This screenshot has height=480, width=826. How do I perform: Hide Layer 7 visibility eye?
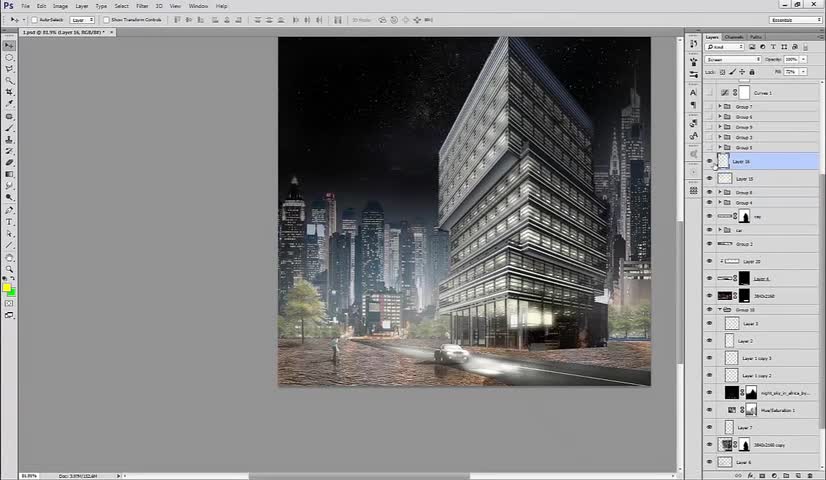pos(709,427)
